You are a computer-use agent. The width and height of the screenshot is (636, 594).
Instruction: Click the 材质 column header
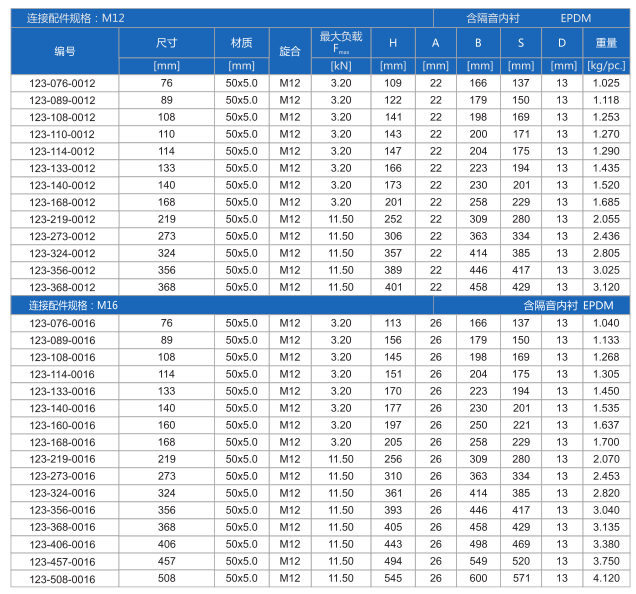(x=241, y=43)
